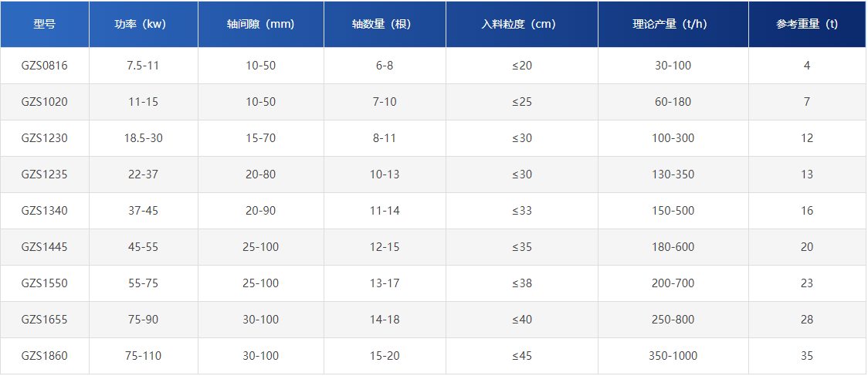868x376 pixels.
Task: Select the 18.5-30 power value cell
Action: pos(144,138)
